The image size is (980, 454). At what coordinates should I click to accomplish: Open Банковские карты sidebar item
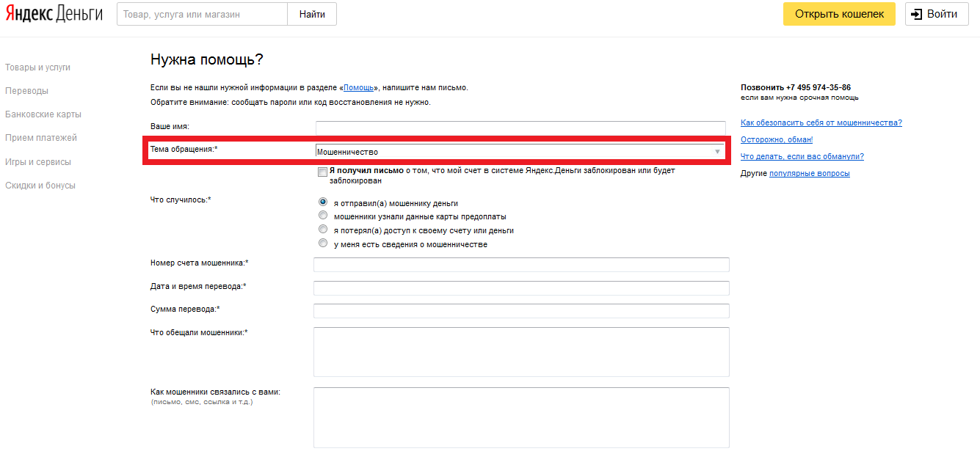pyautogui.click(x=43, y=114)
